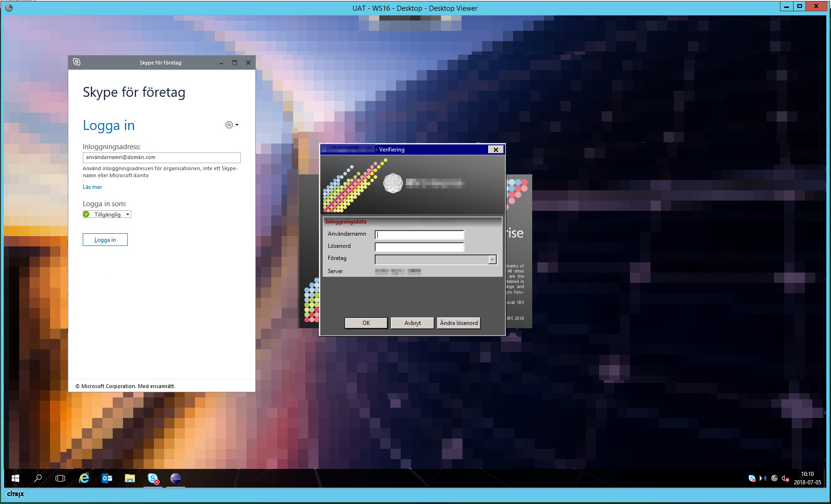
Task: Open Task View on the taskbar
Action: [60, 478]
